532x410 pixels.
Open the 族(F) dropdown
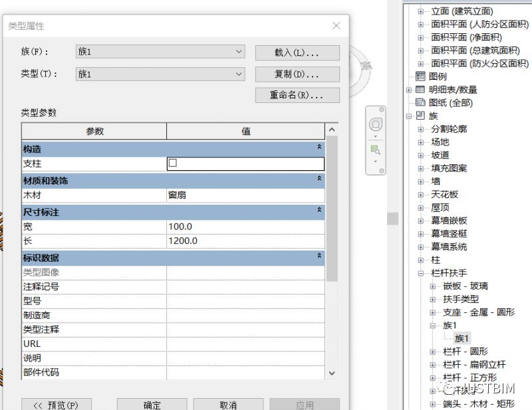click(x=160, y=52)
